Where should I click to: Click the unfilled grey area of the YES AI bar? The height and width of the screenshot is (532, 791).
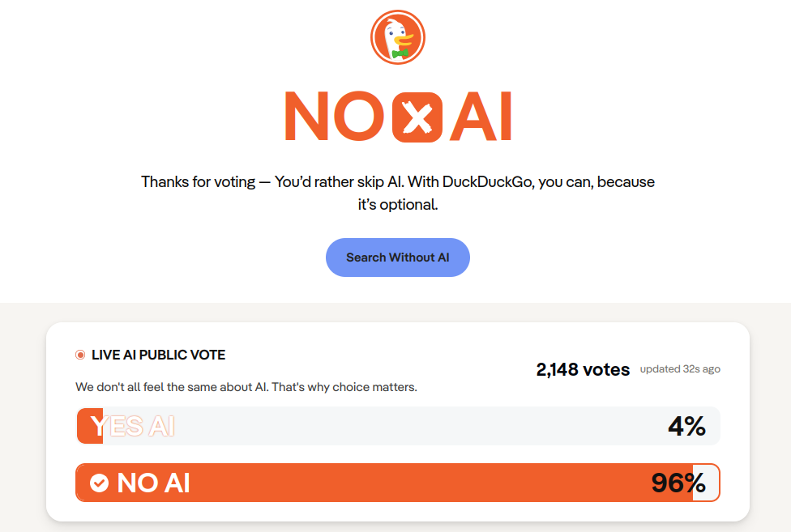[405, 426]
